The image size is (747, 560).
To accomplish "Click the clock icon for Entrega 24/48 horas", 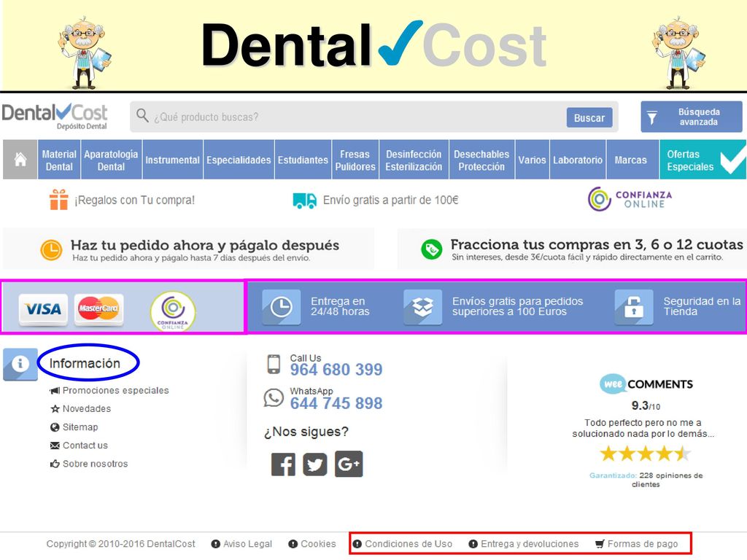I will (x=281, y=307).
